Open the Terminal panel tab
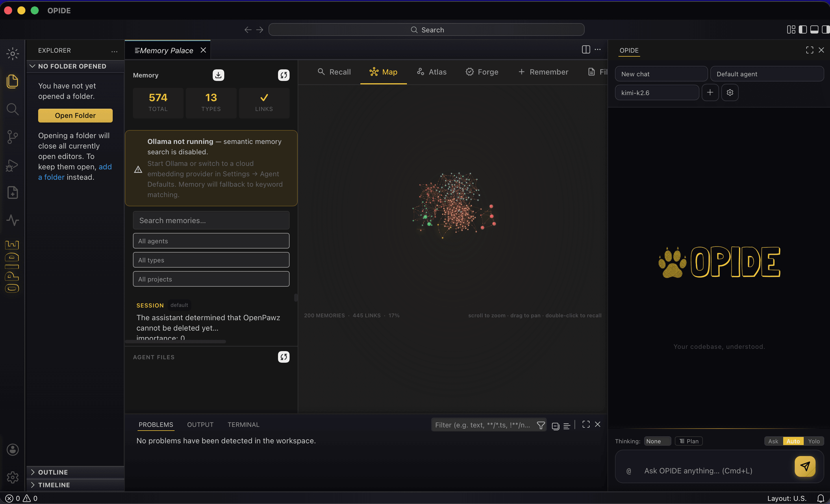Image resolution: width=830 pixels, height=504 pixels. coord(243,425)
